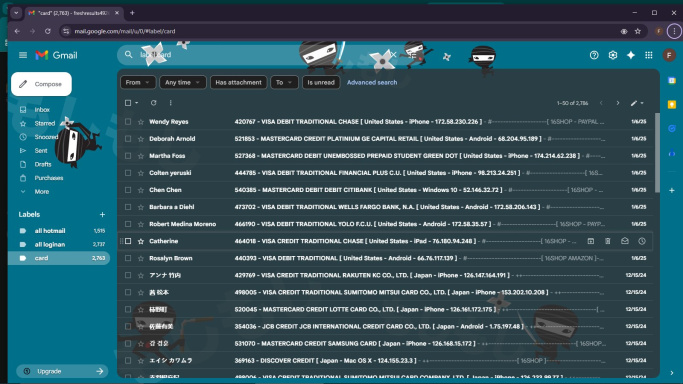Click the message list vertical scrollbar
Viewport: 683px width, 384px height.
coord(657,152)
